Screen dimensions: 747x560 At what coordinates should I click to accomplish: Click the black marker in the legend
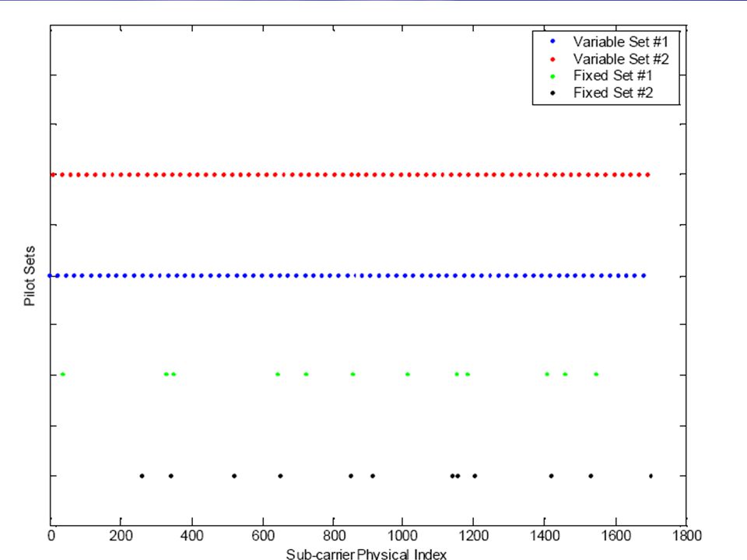552,93
